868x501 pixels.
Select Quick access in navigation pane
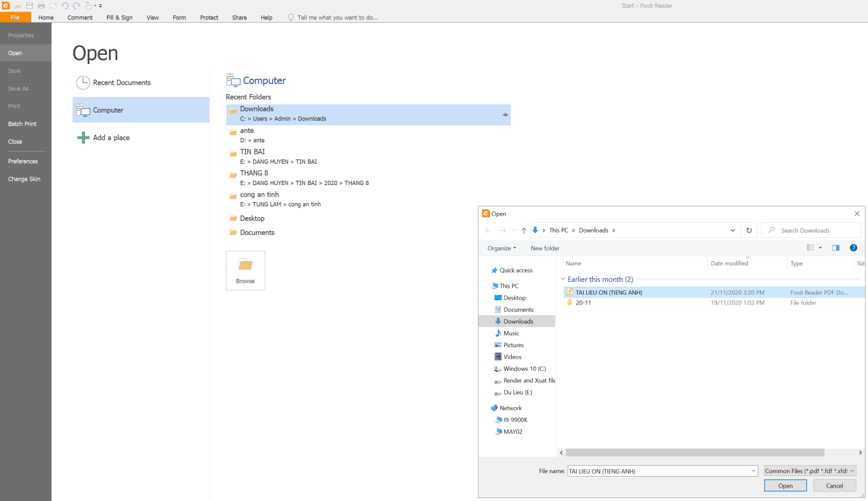coord(516,270)
